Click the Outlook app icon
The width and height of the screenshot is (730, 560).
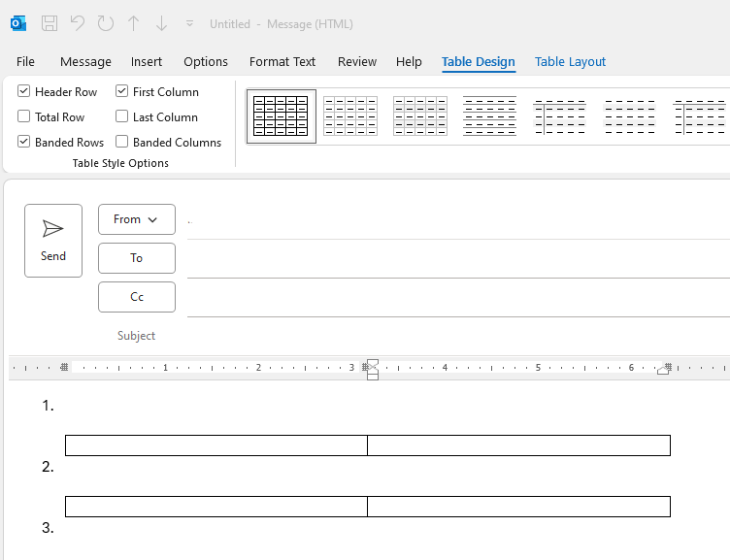pos(18,23)
